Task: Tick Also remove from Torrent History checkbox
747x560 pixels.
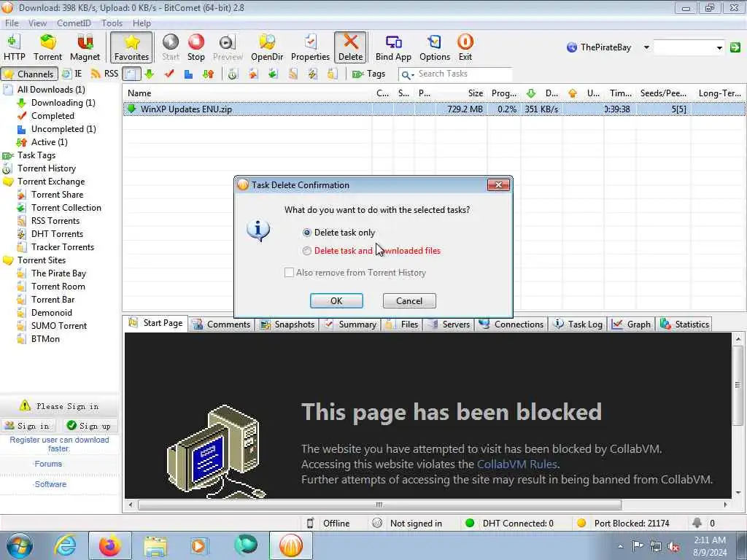Action: point(289,273)
